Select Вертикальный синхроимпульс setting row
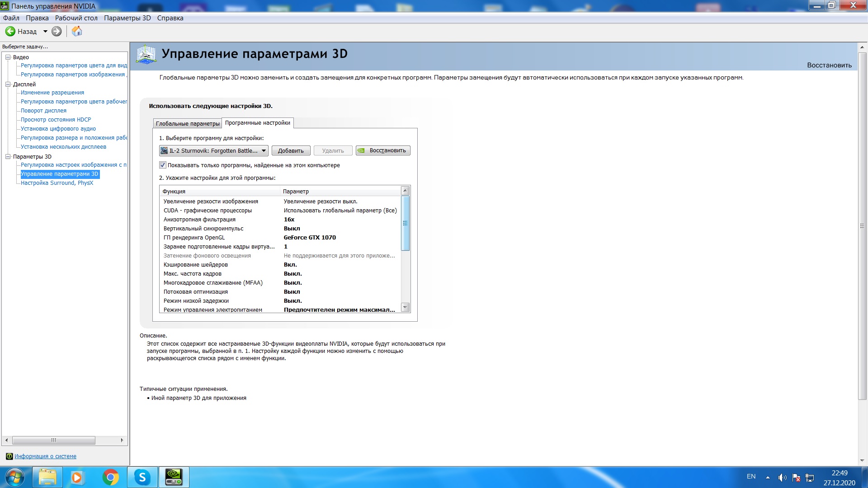This screenshot has width=868, height=488. click(203, 229)
